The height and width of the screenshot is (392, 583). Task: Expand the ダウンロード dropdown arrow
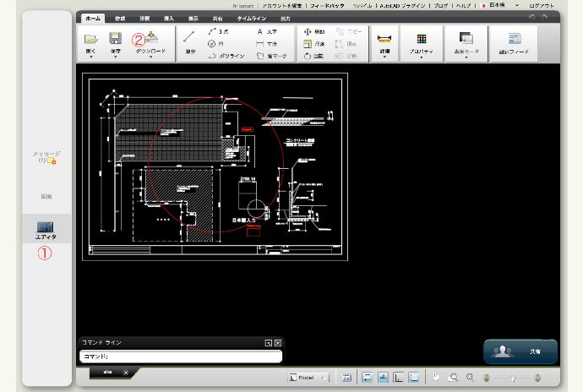click(x=150, y=57)
